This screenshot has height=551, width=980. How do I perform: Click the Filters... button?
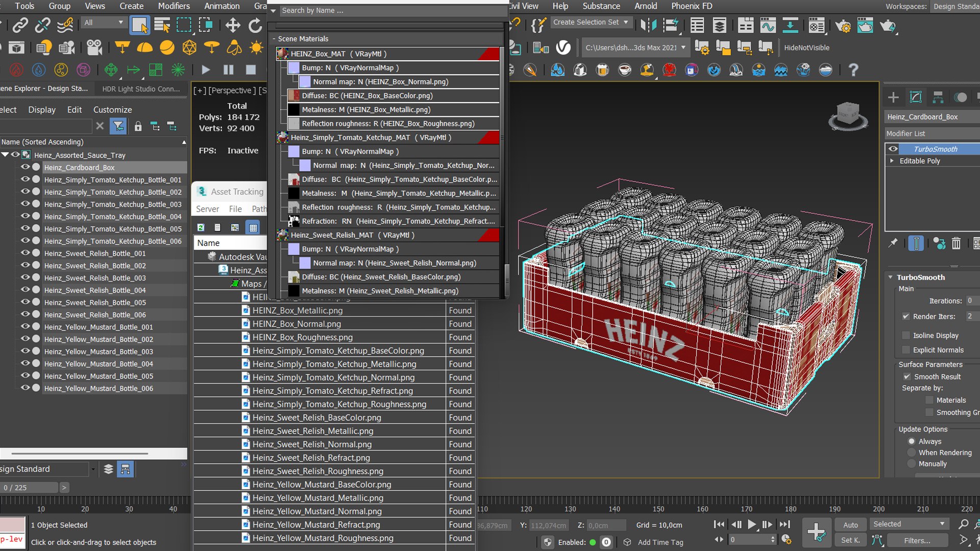click(917, 540)
